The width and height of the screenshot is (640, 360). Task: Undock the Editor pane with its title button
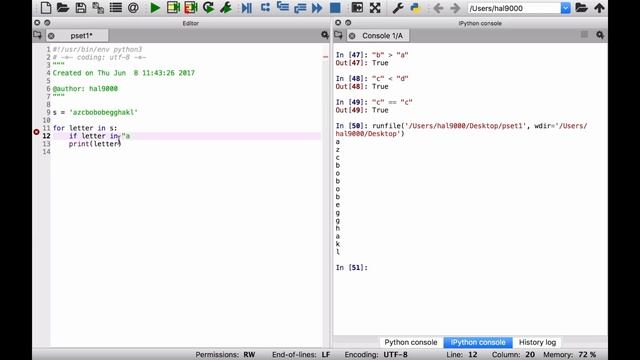pyautogui.click(x=47, y=23)
